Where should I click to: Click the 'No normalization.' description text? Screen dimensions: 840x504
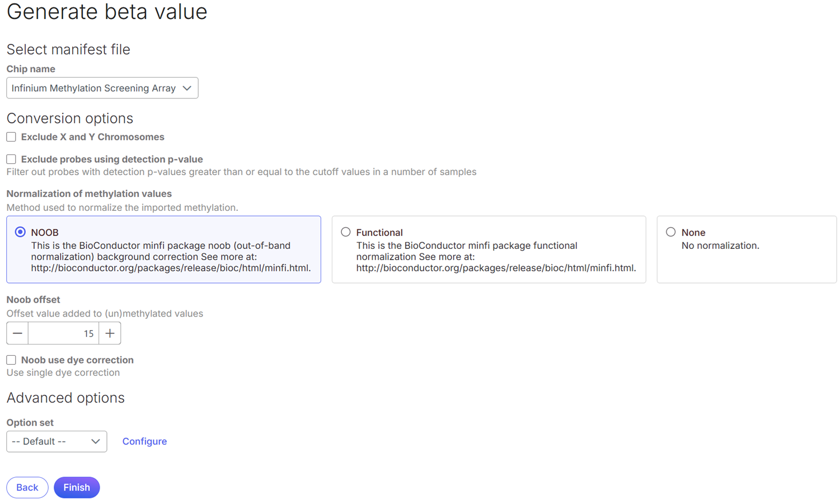tap(720, 246)
